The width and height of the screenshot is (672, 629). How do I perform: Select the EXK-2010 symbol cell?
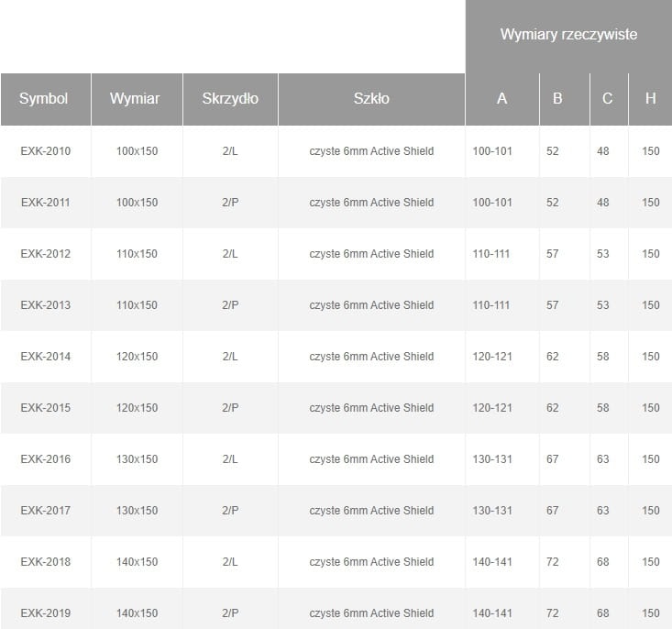pos(46,151)
